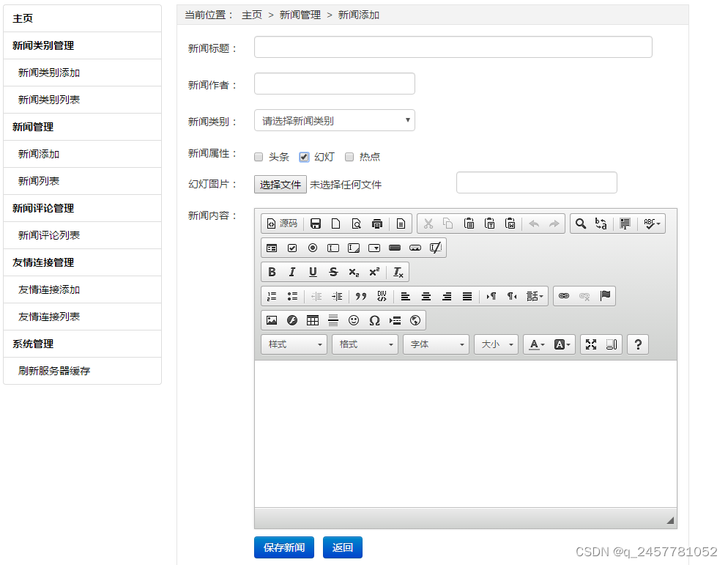
Task: Open the 样式 styles dropdown
Action: tap(294, 344)
